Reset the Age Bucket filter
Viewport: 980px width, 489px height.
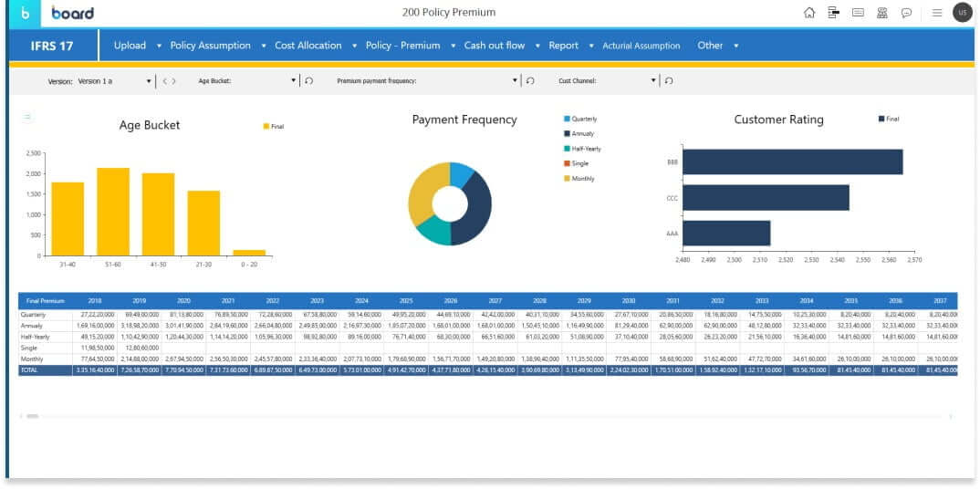308,80
